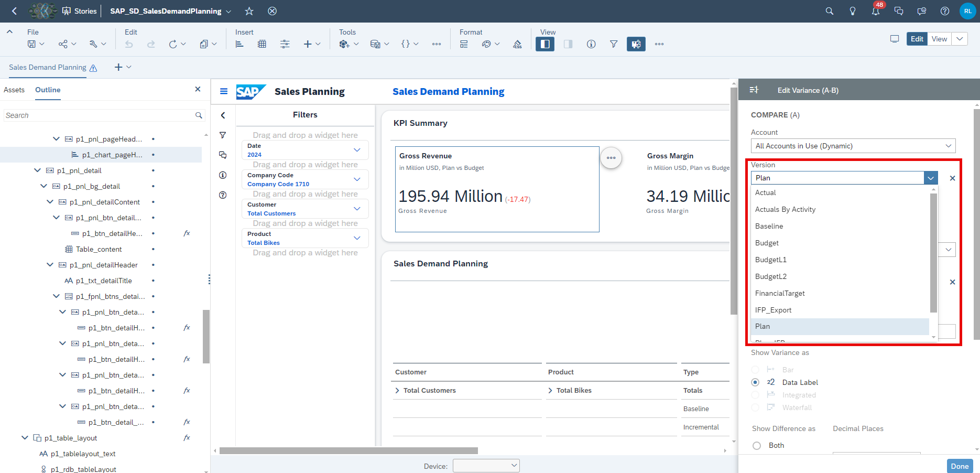Expand the Product Total Bikes filter dropdown
980x473 pixels.
357,238
